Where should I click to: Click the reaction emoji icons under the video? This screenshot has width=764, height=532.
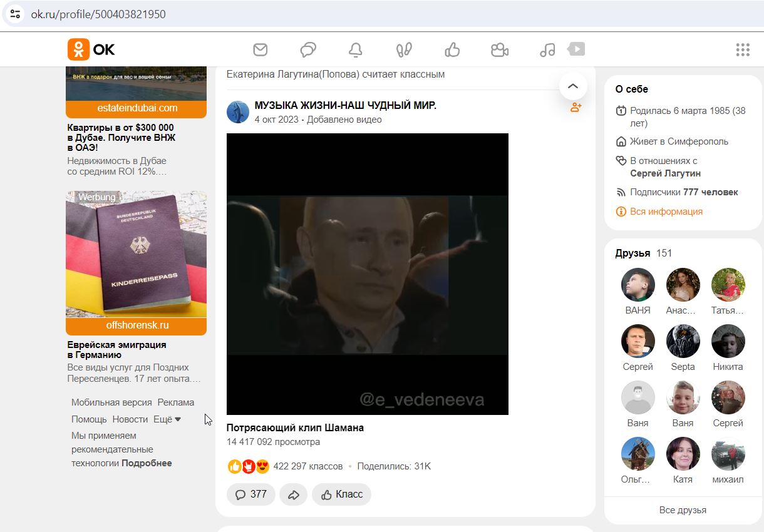coord(249,466)
